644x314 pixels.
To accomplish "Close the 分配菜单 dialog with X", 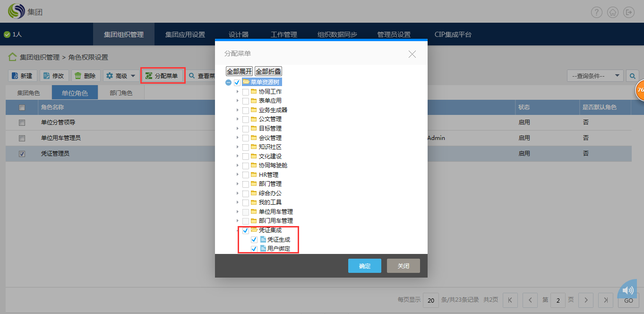I will click(412, 54).
